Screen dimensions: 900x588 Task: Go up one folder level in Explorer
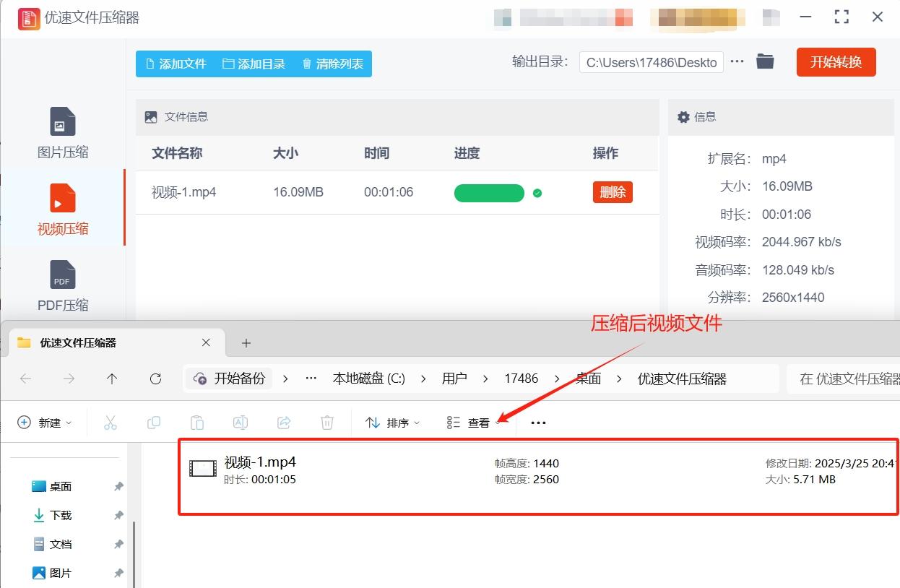coord(112,379)
